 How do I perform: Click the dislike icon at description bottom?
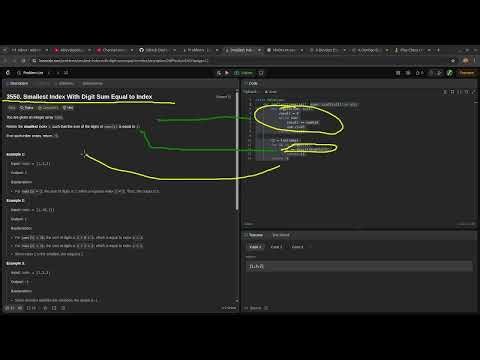pos(20,308)
